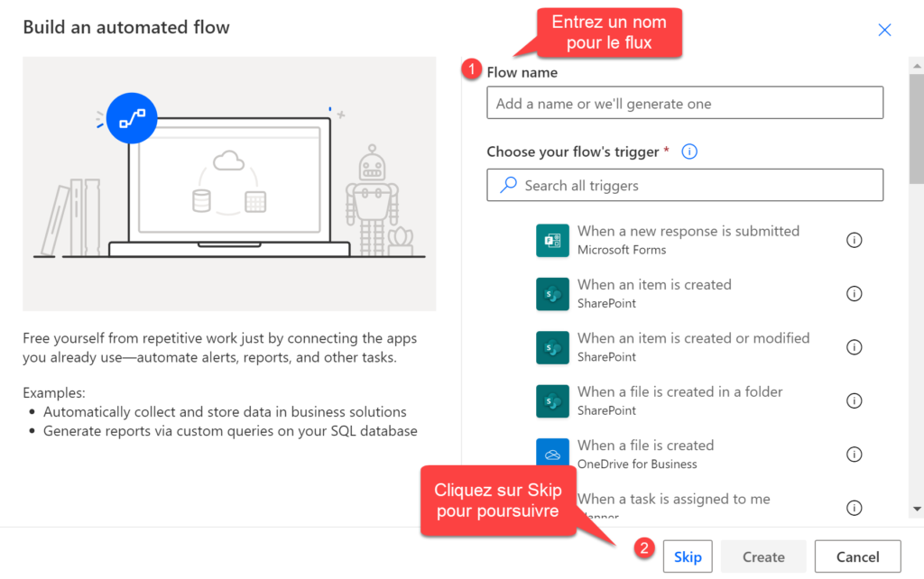
Task: View info for "When a file is created in a folder"
Action: 854,400
